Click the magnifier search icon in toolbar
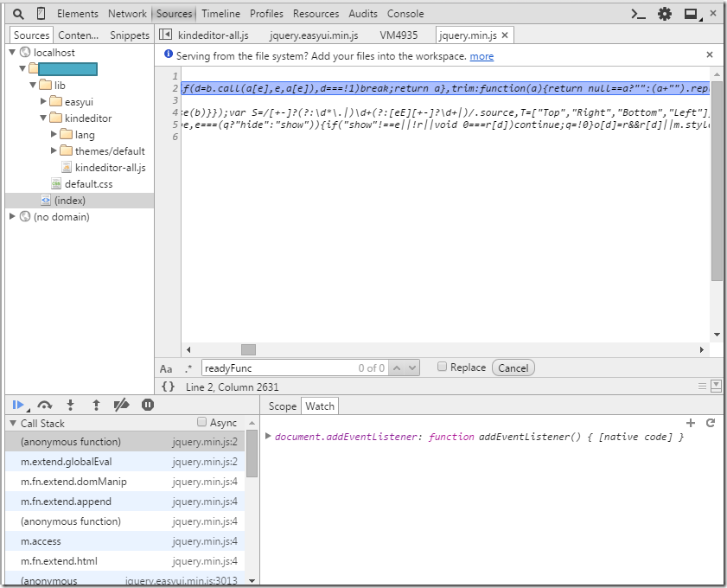Viewport: 727px width, 588px height. [x=18, y=14]
